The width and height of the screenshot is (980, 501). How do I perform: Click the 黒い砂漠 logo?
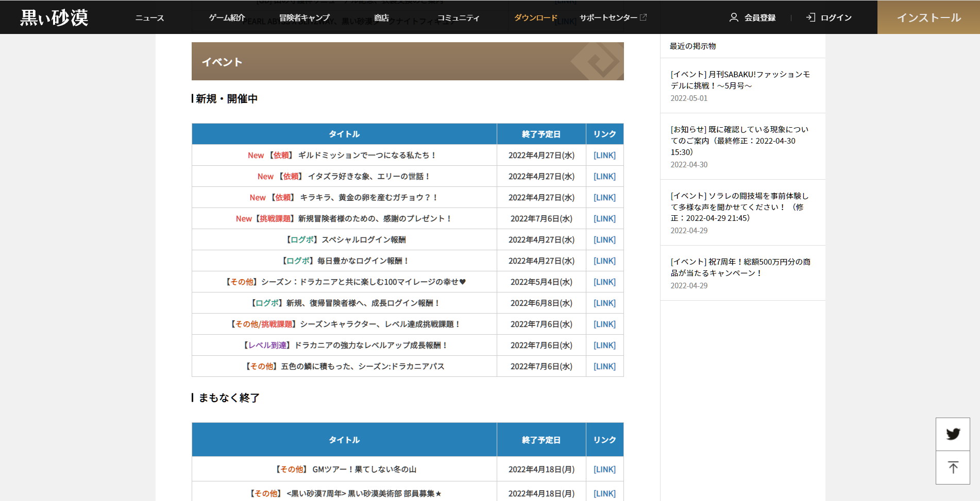coord(54,18)
